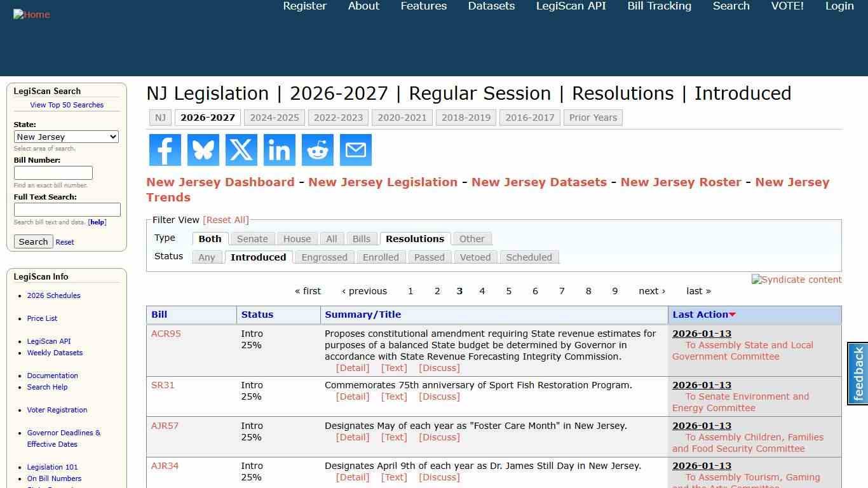Click the full text search help link
Viewport: 868px width, 488px height.
coord(97,222)
